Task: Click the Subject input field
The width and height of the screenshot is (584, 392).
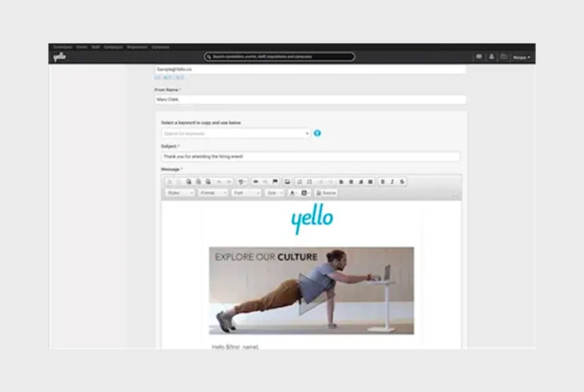Action: pyautogui.click(x=310, y=157)
